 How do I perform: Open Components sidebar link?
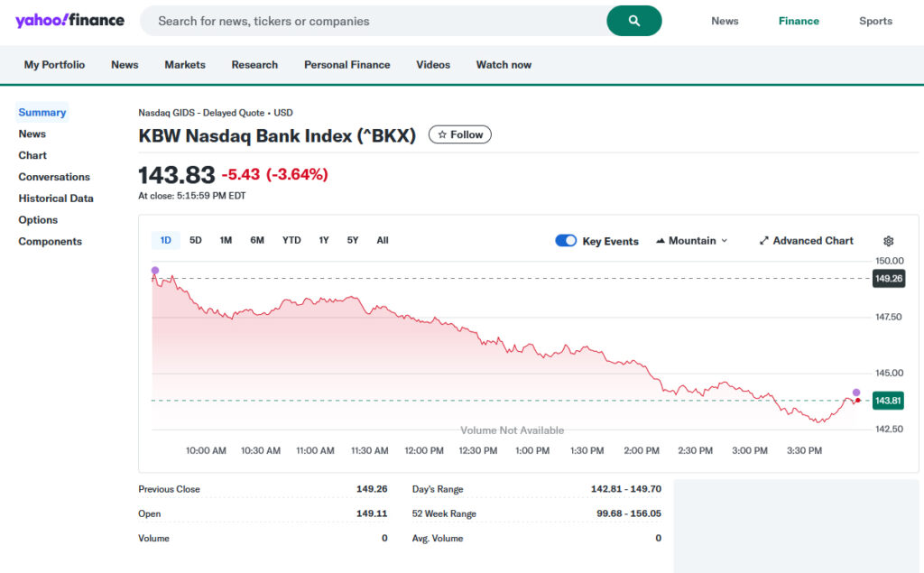pyautogui.click(x=50, y=242)
